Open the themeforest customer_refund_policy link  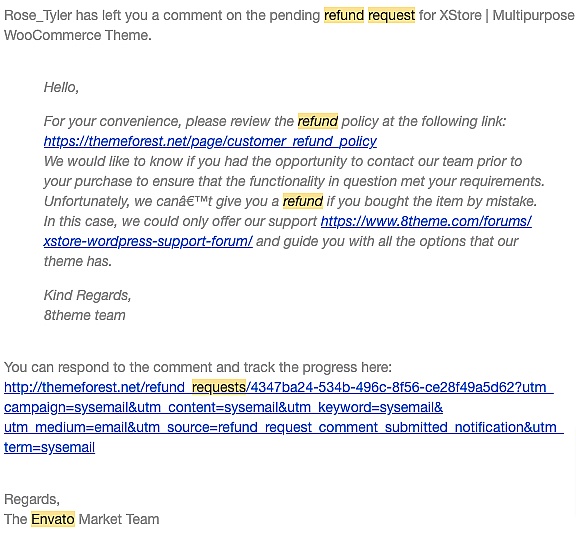(210, 141)
